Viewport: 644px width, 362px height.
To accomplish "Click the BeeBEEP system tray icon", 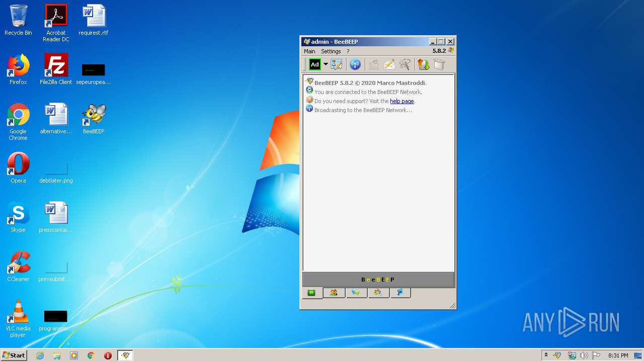I will pos(557,355).
